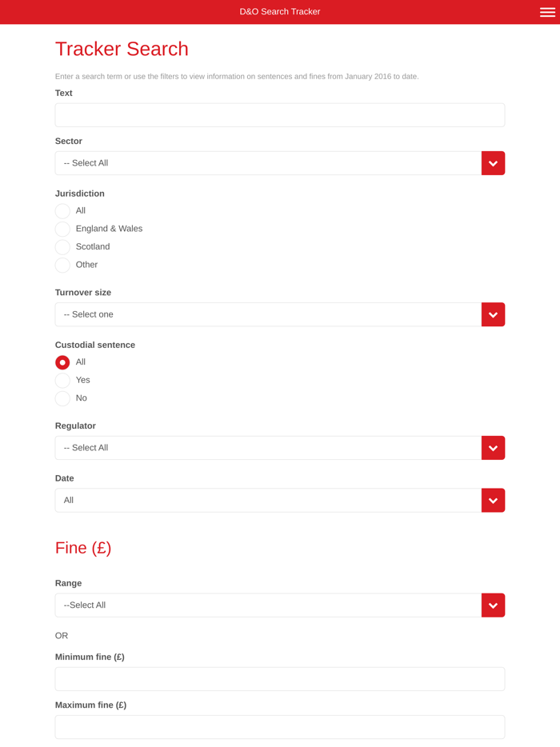Click into the Minimum fine field
This screenshot has width=560, height=747.
[x=280, y=679]
